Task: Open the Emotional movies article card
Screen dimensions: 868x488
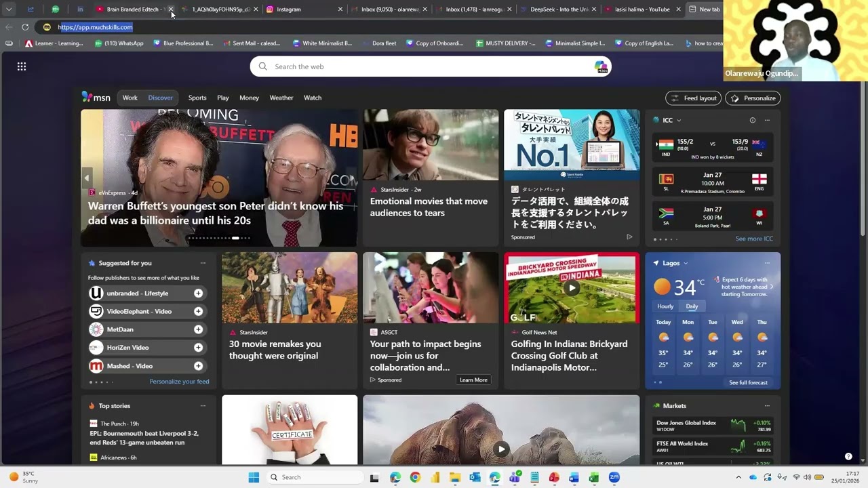Action: pyautogui.click(x=431, y=178)
